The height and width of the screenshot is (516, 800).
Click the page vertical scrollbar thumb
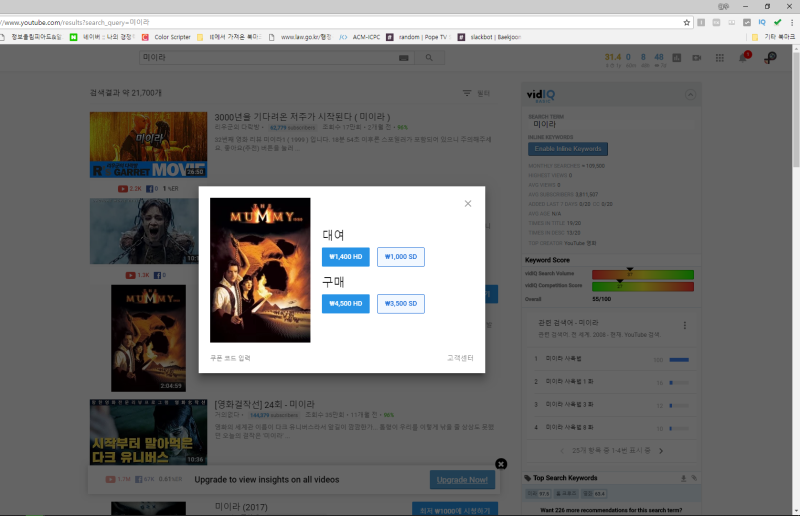click(x=795, y=108)
